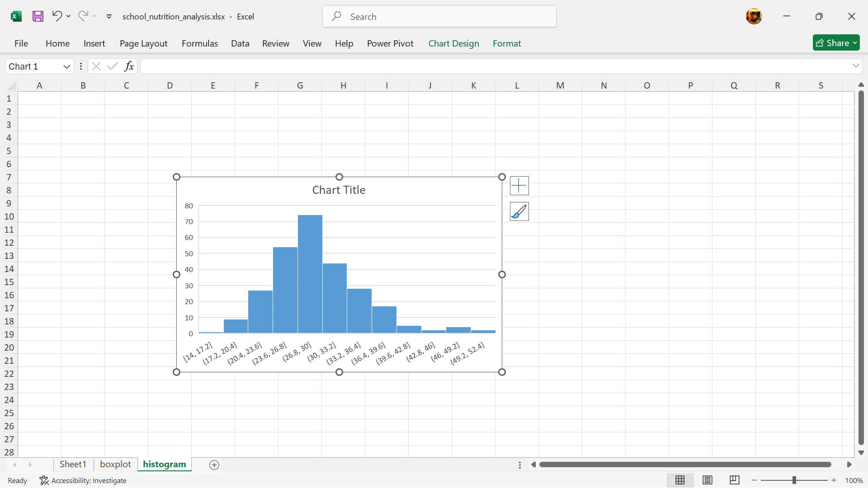This screenshot has width=868, height=488.
Task: Open the Chart Design tab
Action: pyautogui.click(x=453, y=43)
